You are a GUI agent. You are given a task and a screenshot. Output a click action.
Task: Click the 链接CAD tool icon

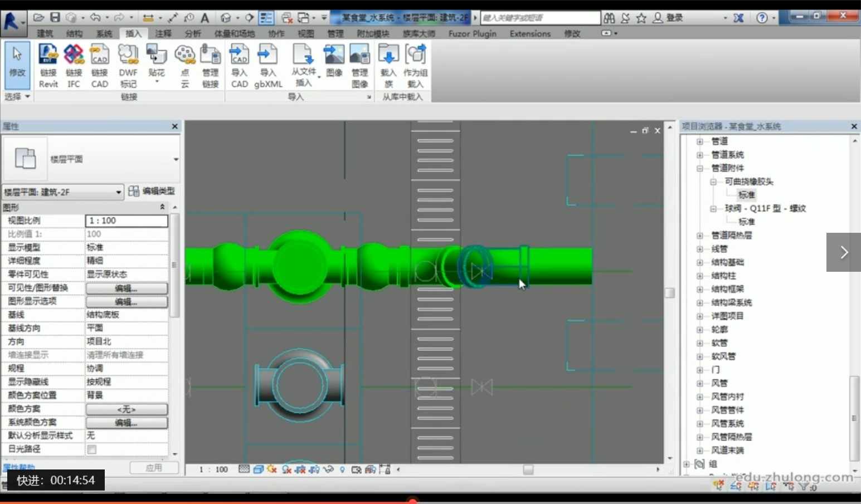click(x=99, y=54)
